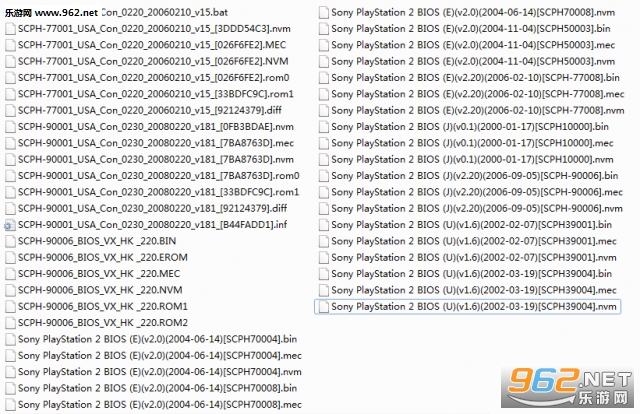Click file icon of SCPH-90006_BIOS_VX_HK _220.ROM1
This screenshot has width=640, height=414.
[10, 307]
